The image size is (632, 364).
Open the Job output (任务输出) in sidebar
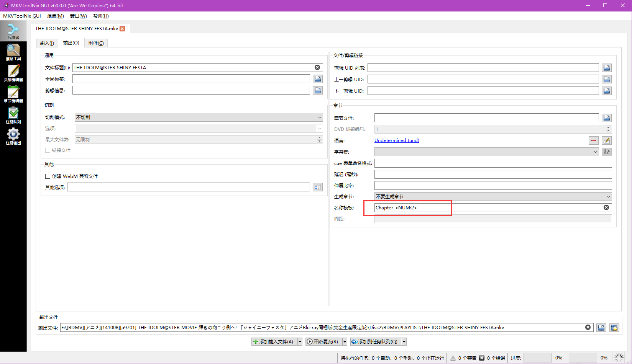[x=13, y=136]
